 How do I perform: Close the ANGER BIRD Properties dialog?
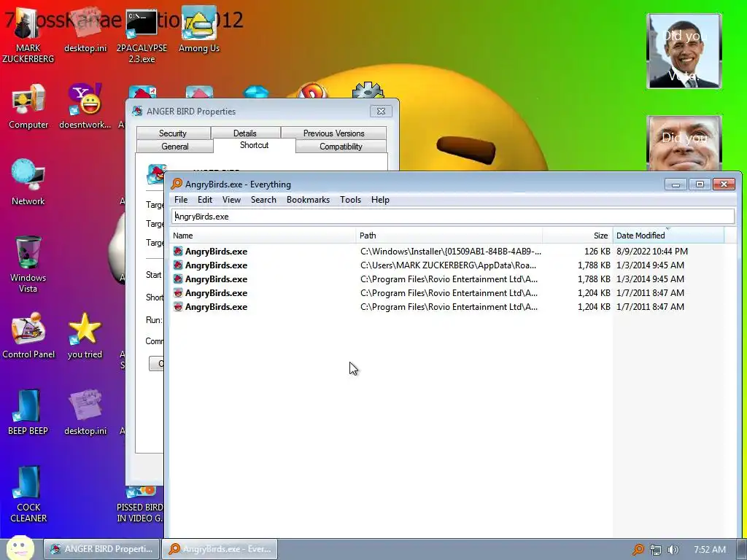381,111
